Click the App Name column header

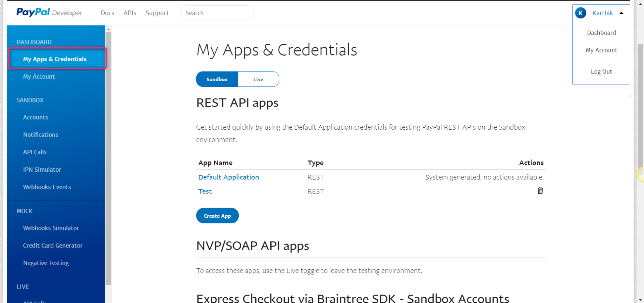(215, 163)
